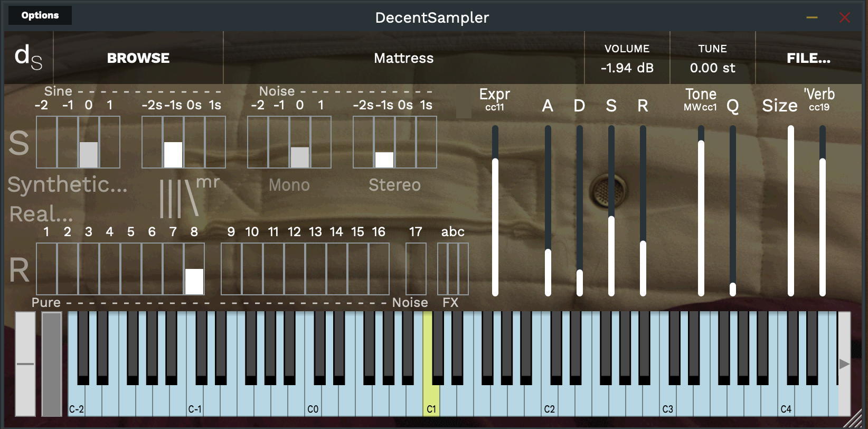
Task: Adjust the 'Verb cc19 slider
Action: 823,210
